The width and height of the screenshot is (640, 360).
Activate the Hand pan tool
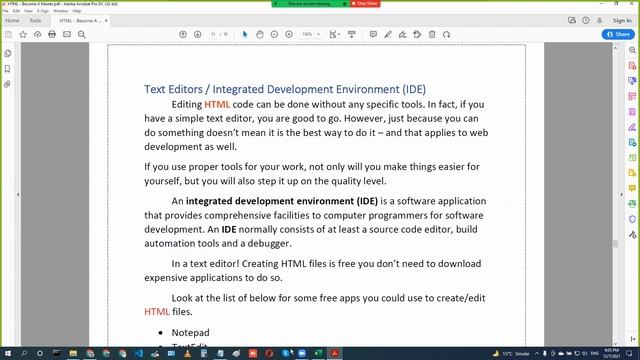click(x=260, y=35)
